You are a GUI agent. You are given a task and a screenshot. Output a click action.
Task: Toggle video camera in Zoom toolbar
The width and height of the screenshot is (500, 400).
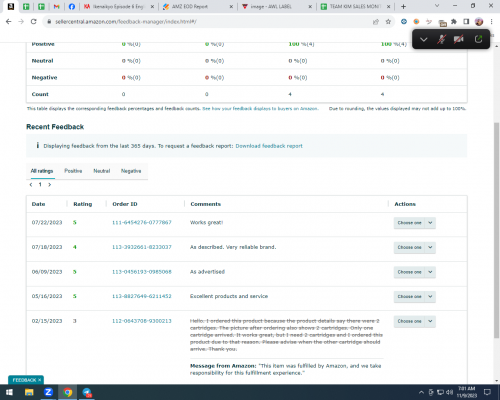(459, 39)
